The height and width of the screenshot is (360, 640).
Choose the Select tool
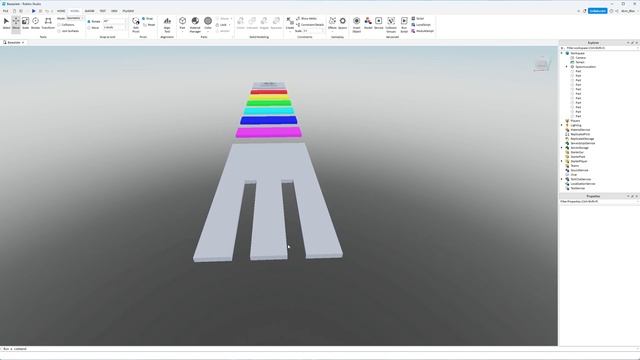pyautogui.click(x=6, y=23)
